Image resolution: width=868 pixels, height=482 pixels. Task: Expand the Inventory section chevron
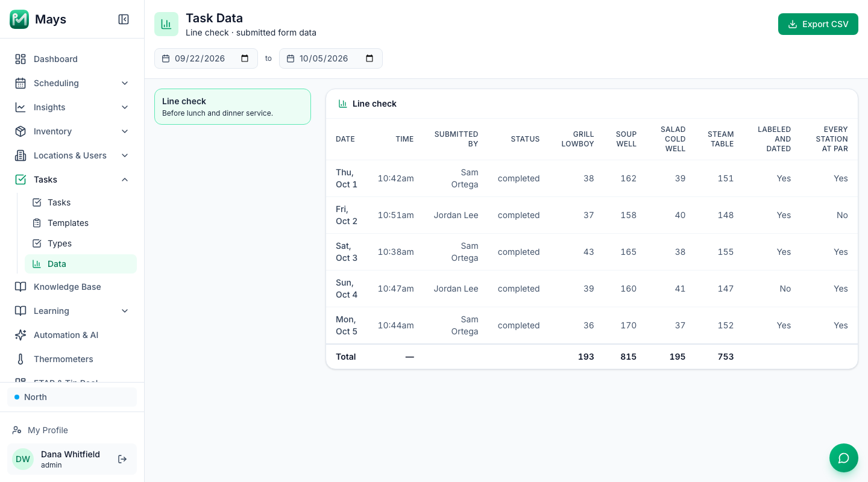[x=125, y=131]
